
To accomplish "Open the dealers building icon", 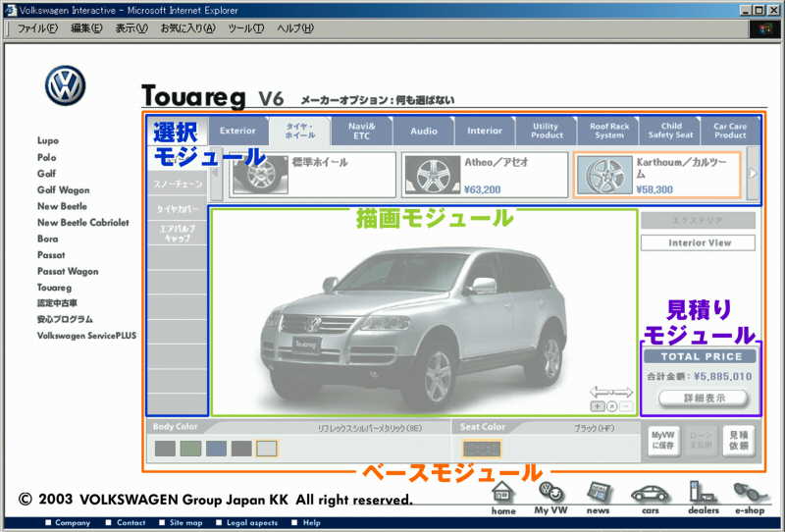I will coord(702,492).
